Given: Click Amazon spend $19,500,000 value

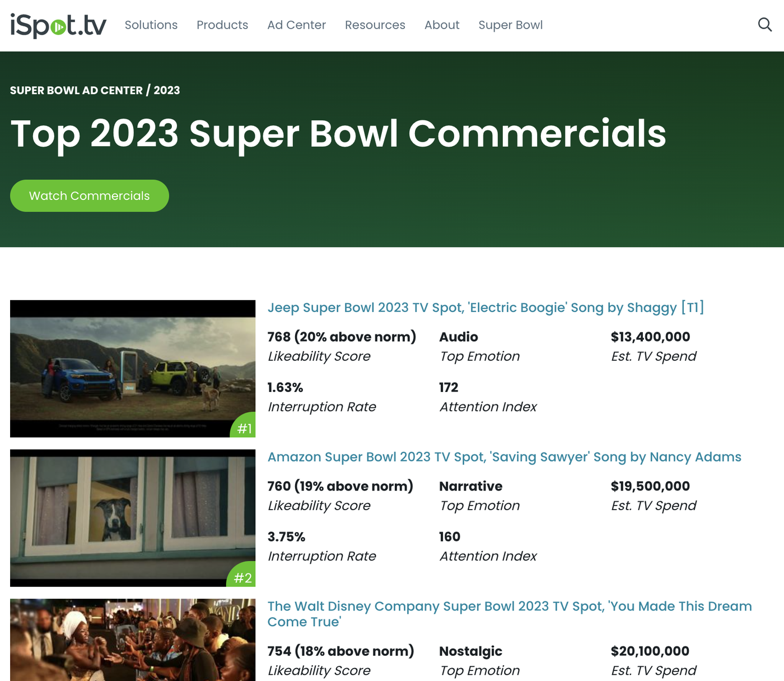Looking at the screenshot, I should [650, 486].
